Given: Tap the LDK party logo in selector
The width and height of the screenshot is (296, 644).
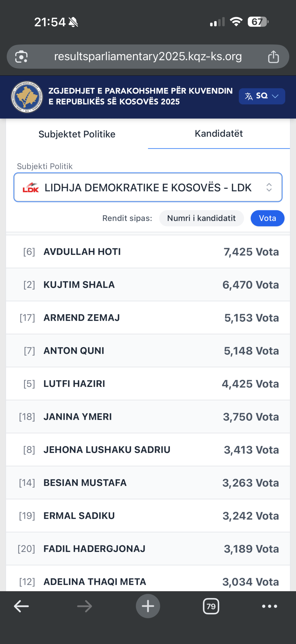Looking at the screenshot, I should [x=31, y=188].
